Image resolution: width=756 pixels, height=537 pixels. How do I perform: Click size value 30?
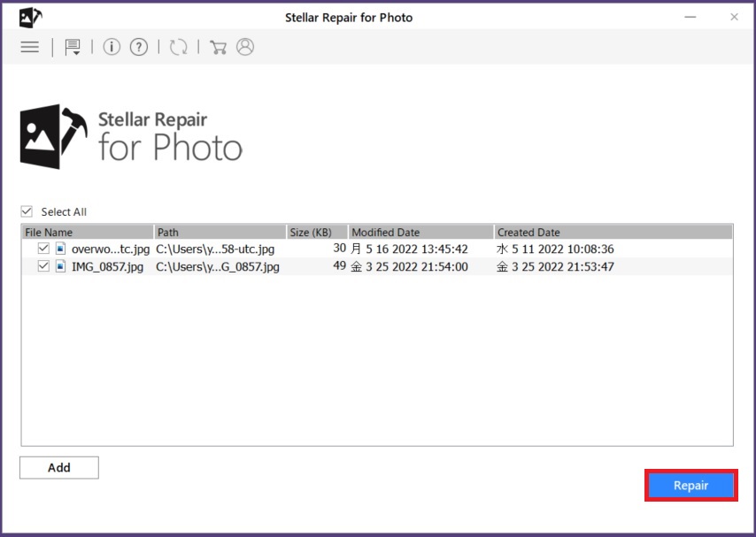(x=339, y=249)
